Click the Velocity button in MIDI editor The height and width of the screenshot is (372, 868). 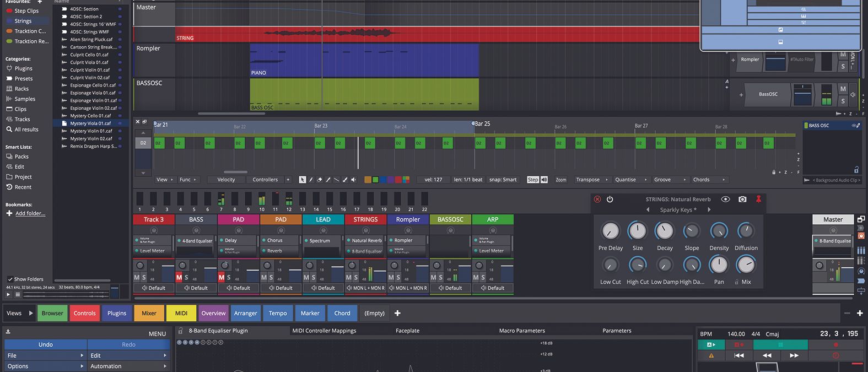[226, 180]
